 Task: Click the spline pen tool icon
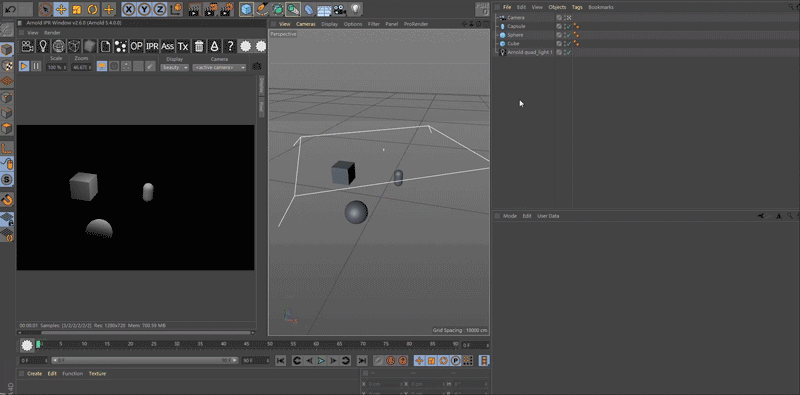(262, 9)
